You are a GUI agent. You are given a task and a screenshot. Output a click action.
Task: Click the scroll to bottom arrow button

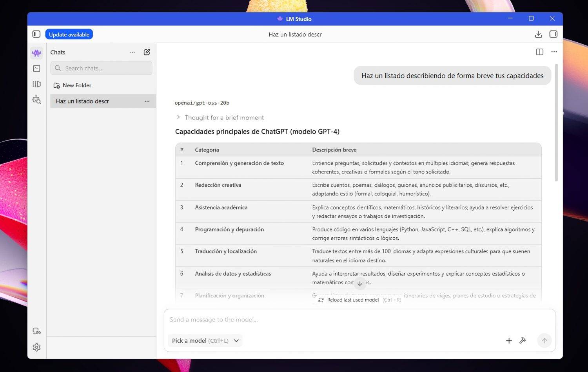pyautogui.click(x=360, y=284)
